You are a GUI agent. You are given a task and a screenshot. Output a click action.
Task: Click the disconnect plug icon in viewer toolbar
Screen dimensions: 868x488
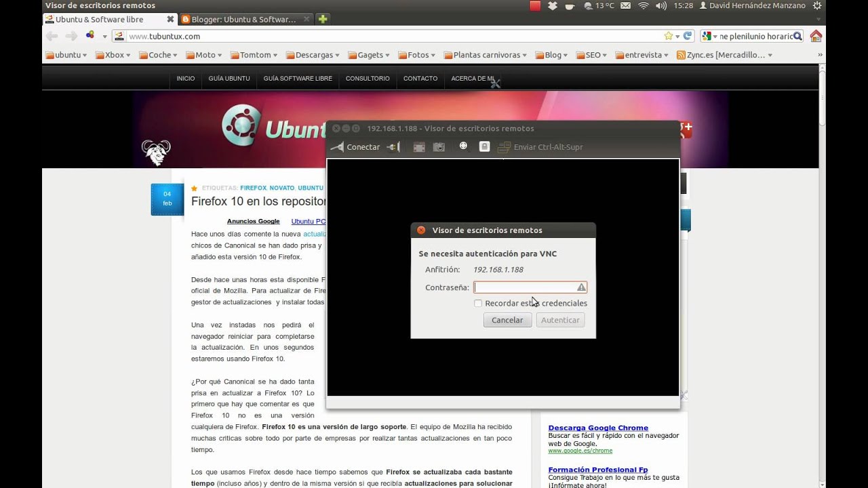tap(393, 147)
